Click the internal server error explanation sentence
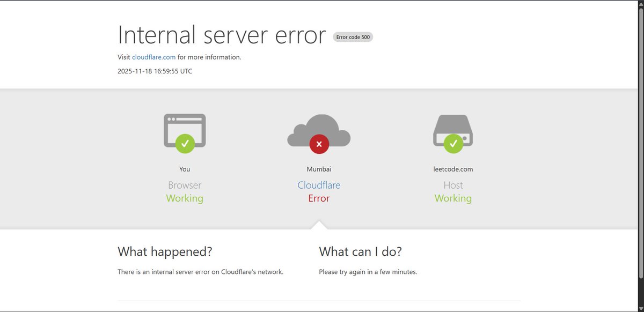Screen dimensions: 644x312 pos(200,272)
